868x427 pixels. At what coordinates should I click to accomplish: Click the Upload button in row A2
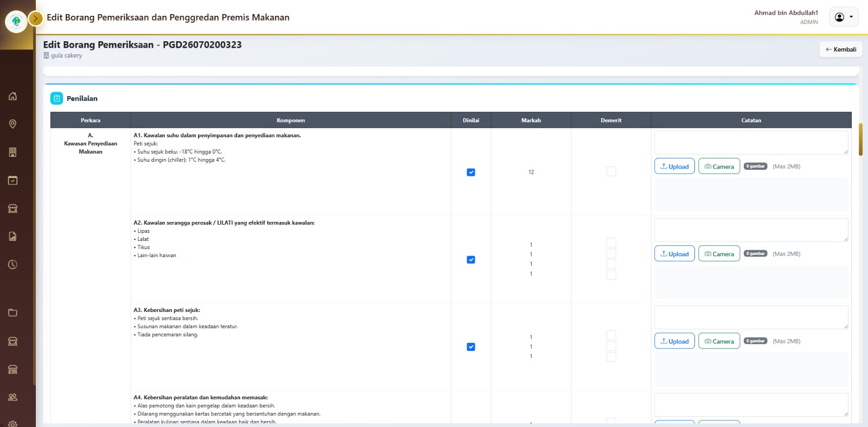(674, 253)
